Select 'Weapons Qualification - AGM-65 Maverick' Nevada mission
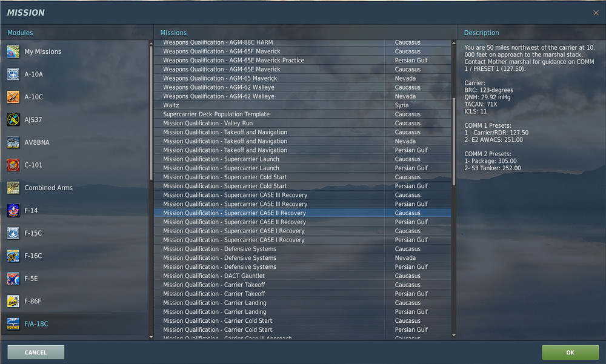 click(302, 78)
